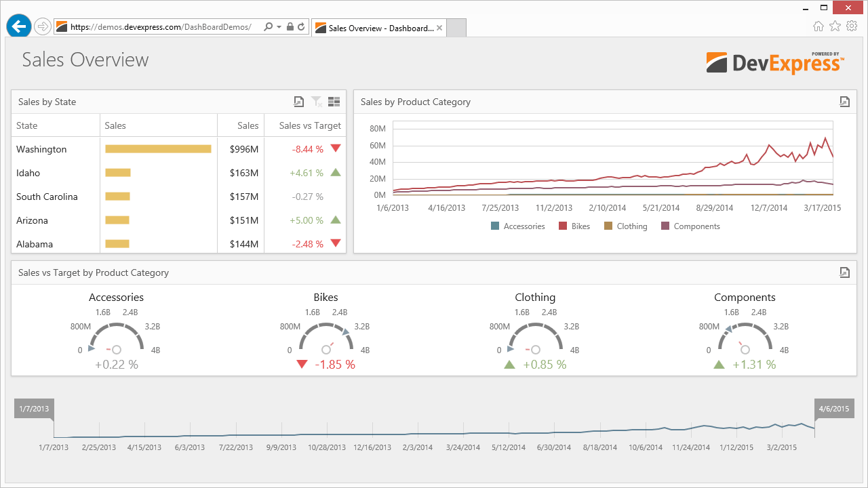Click Washington's sales bar
Image resolution: width=868 pixels, height=488 pixels.
tap(158, 149)
